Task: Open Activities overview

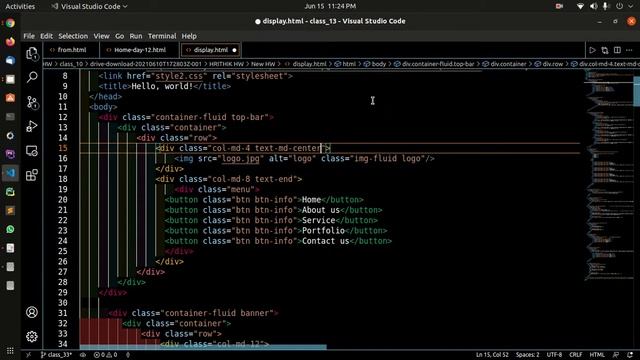Action: [x=20, y=6]
